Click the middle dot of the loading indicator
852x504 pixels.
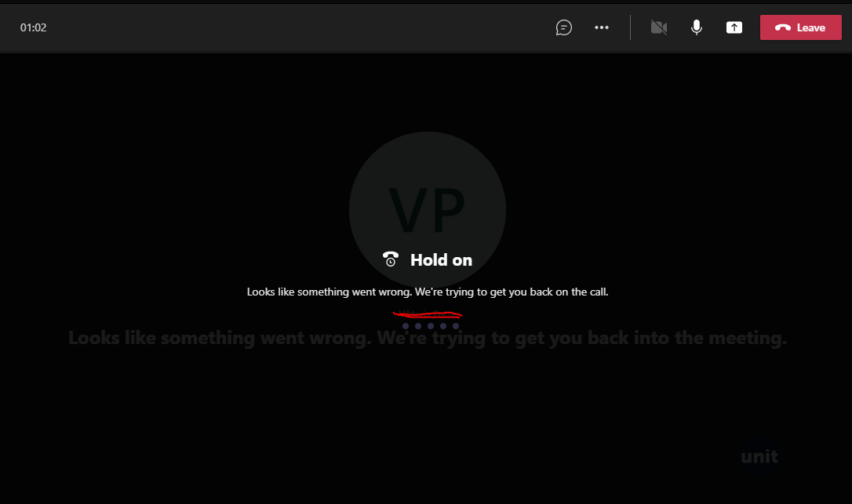(431, 326)
